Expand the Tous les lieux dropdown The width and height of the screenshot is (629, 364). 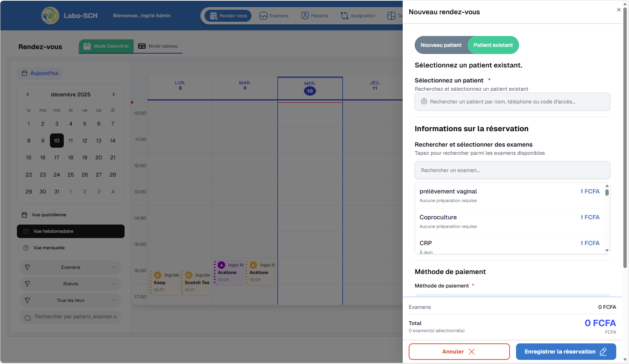click(x=71, y=300)
